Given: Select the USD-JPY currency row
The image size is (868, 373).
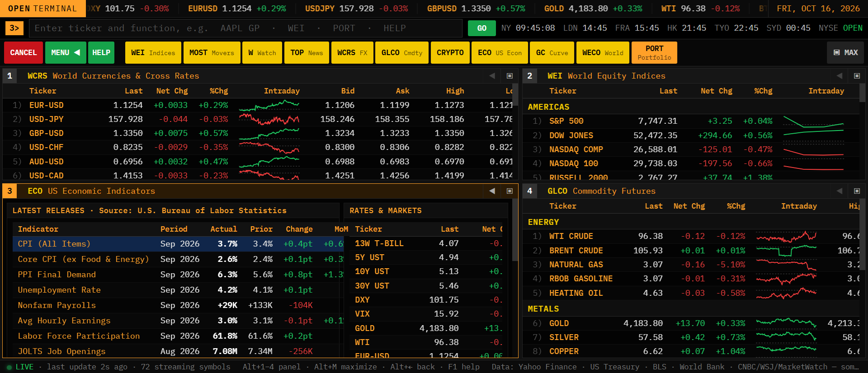Looking at the screenshot, I should (x=258, y=119).
